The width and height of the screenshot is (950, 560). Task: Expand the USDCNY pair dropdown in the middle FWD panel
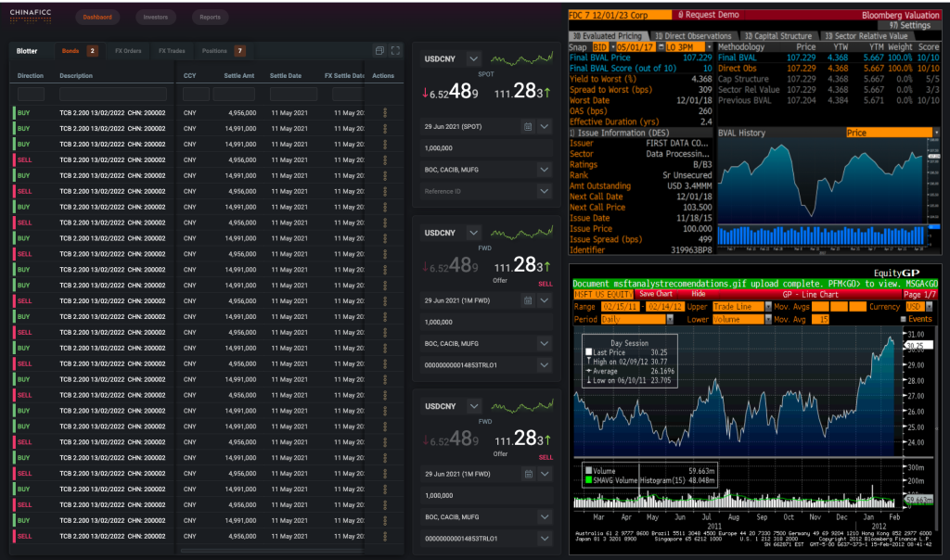(474, 233)
